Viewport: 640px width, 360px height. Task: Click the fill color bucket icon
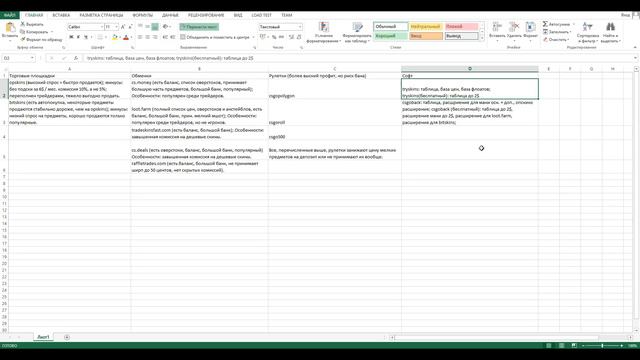115,37
